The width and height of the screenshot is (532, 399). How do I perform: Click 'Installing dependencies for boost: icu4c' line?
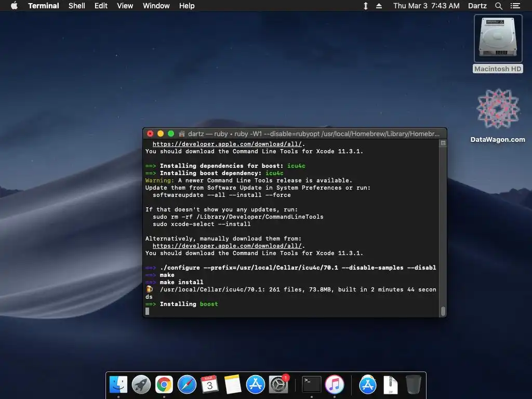(x=225, y=166)
